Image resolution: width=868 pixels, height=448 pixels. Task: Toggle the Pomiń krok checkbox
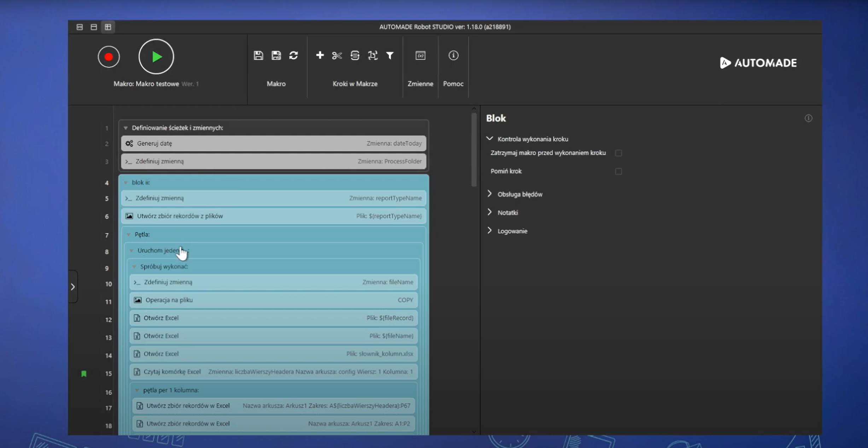coord(618,171)
